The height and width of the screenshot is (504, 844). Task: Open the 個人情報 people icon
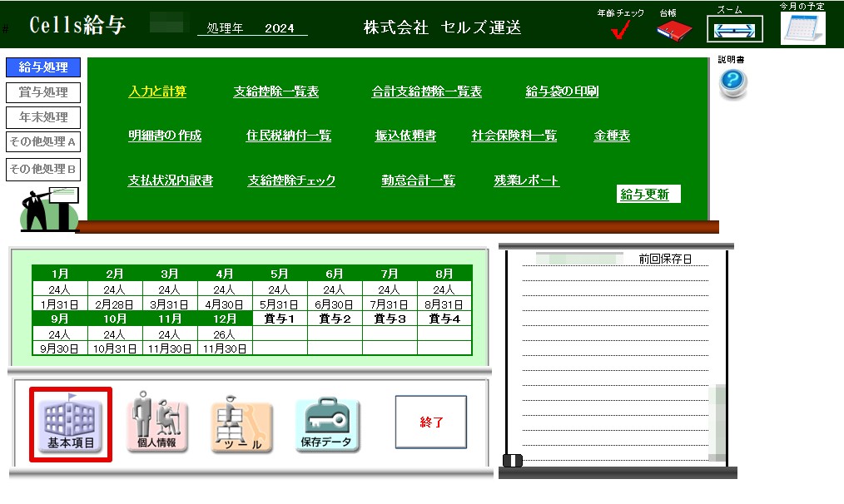(x=157, y=422)
